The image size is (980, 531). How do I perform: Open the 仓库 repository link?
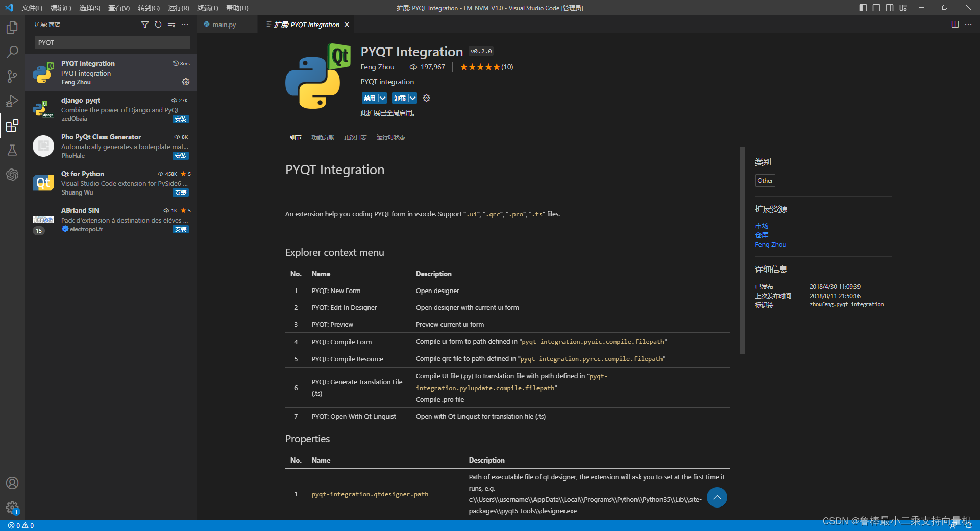click(762, 235)
